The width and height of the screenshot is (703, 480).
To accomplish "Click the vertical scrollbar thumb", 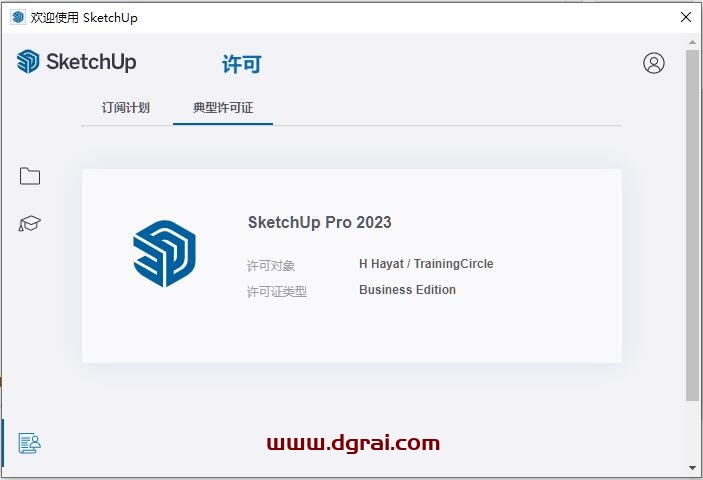I will coord(692,225).
